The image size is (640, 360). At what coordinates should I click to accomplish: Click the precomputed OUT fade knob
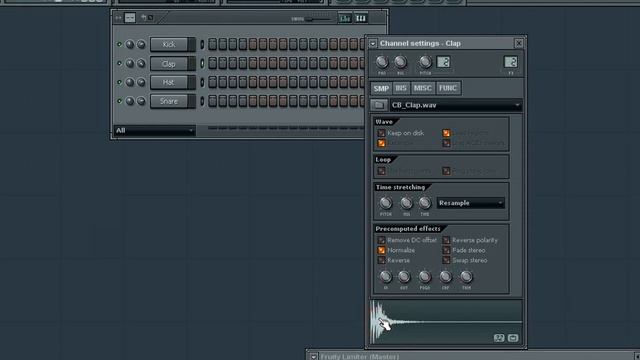coord(404,277)
